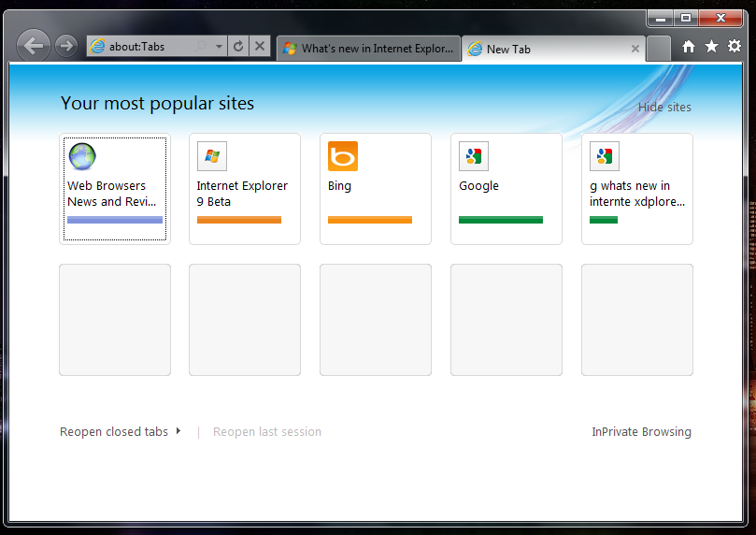Open the Tools gear menu
This screenshot has height=535, width=756.
coord(735,47)
